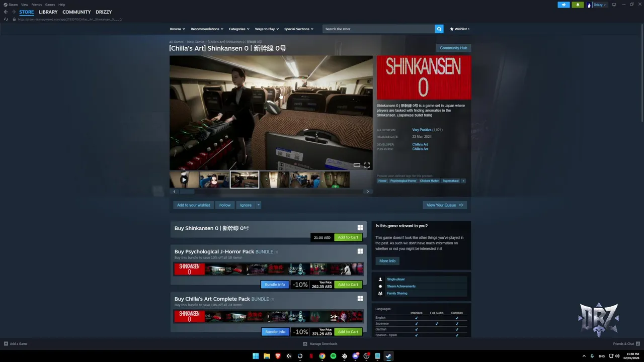
Task: Show hidden tray icons chevron
Action: [584, 356]
